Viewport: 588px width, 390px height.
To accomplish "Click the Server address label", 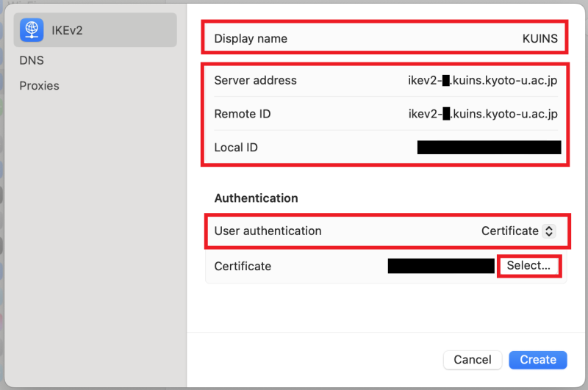I will 255,81.
